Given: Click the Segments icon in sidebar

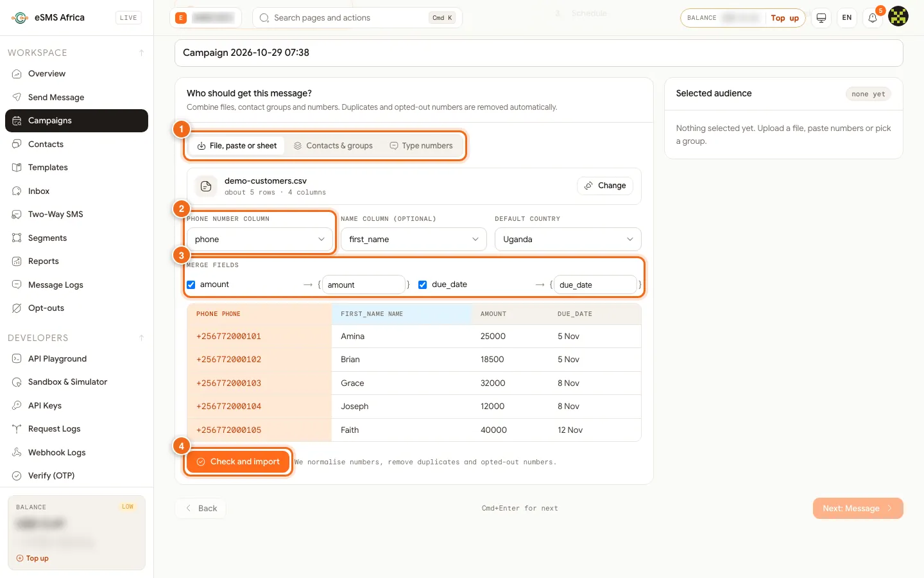Looking at the screenshot, I should (x=17, y=238).
